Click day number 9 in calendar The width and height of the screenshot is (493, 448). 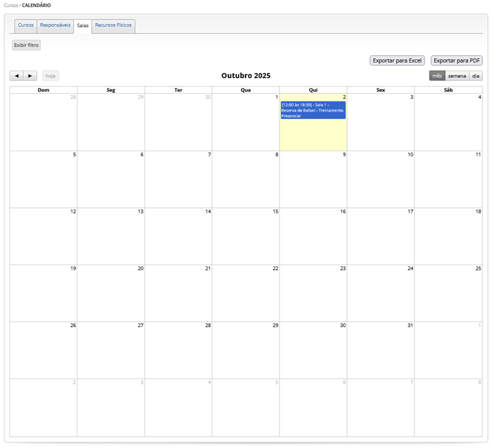coord(344,154)
